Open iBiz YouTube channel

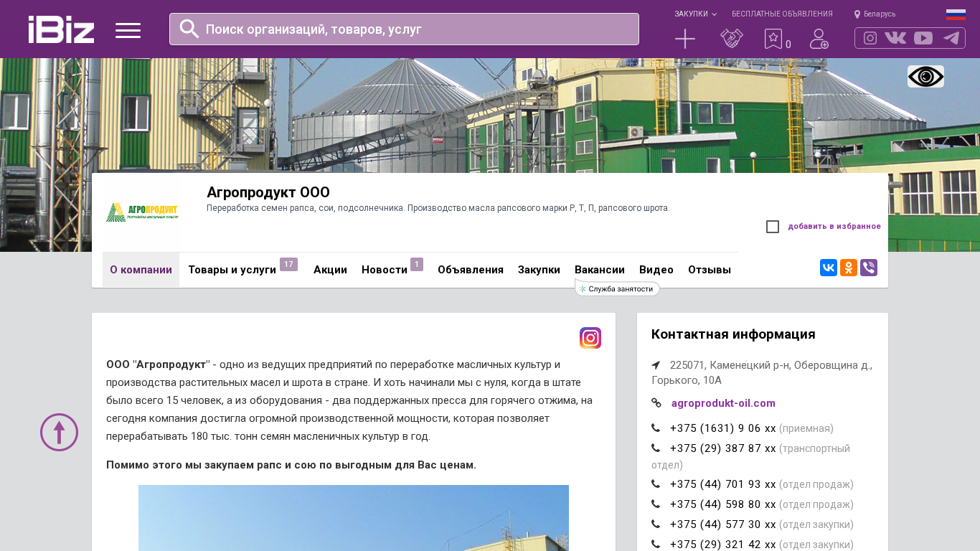(923, 38)
